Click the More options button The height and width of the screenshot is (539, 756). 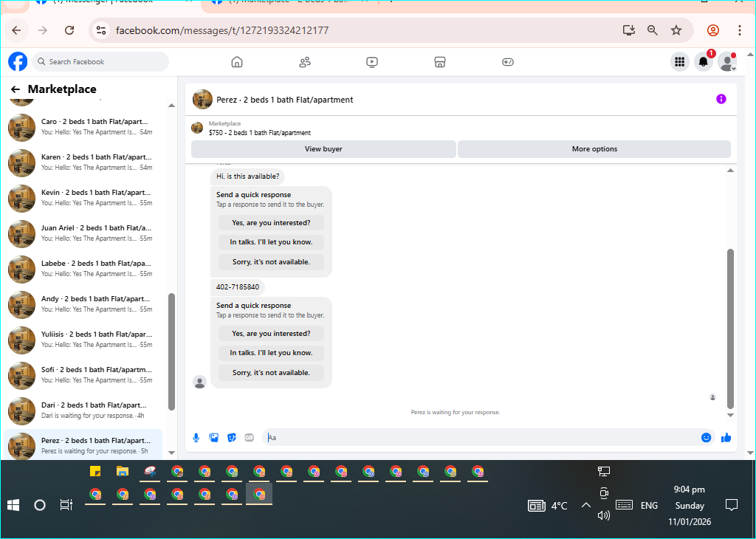(594, 149)
